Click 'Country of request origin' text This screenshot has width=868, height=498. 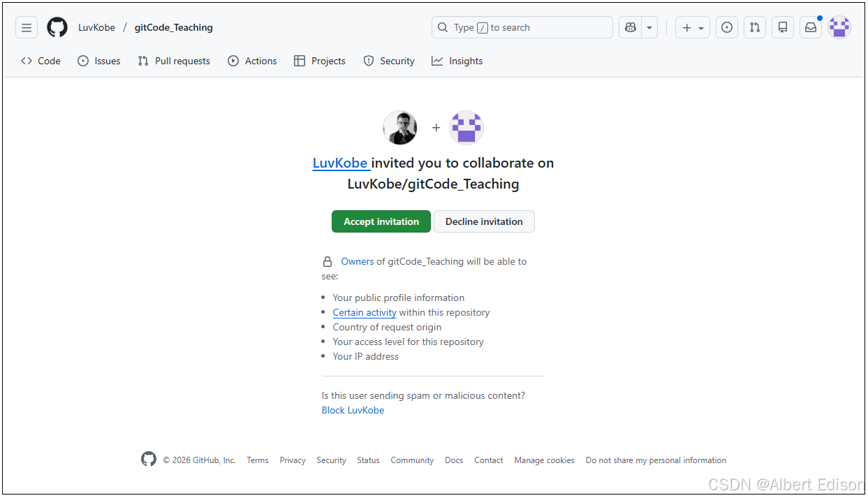[x=387, y=328]
